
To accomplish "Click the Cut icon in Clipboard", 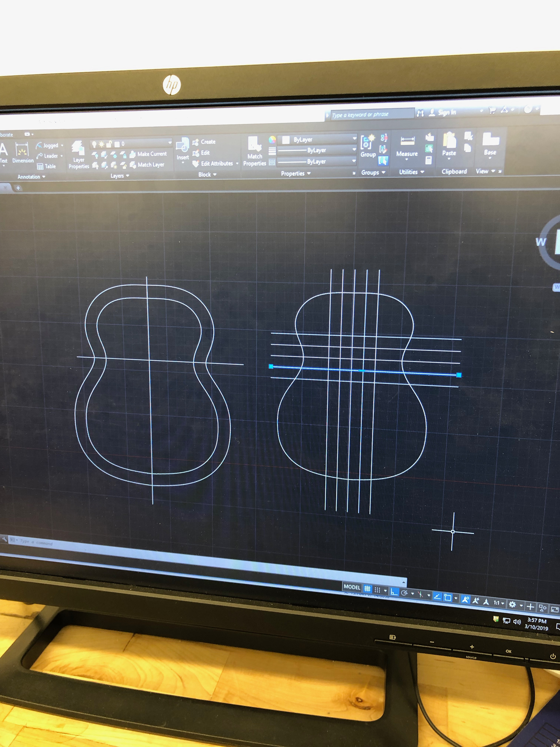I will click(x=468, y=136).
